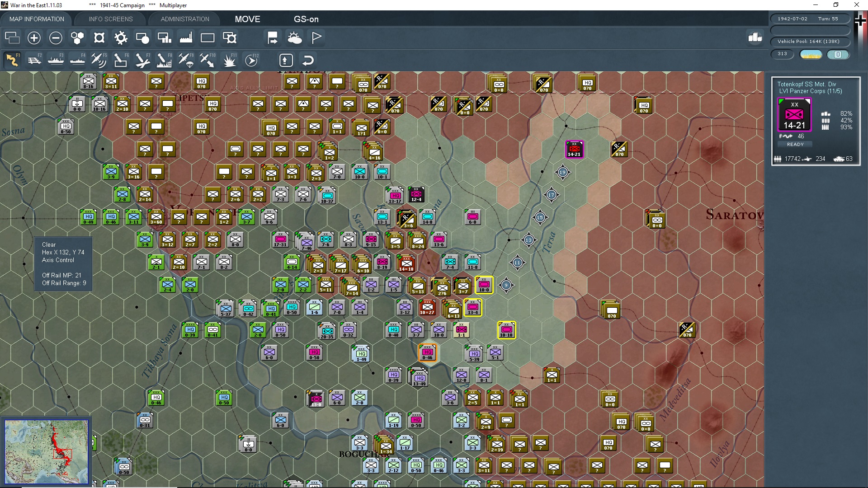Image resolution: width=868 pixels, height=488 pixels.
Task: Select naval transport F3 ship icon
Action: [x=56, y=60]
